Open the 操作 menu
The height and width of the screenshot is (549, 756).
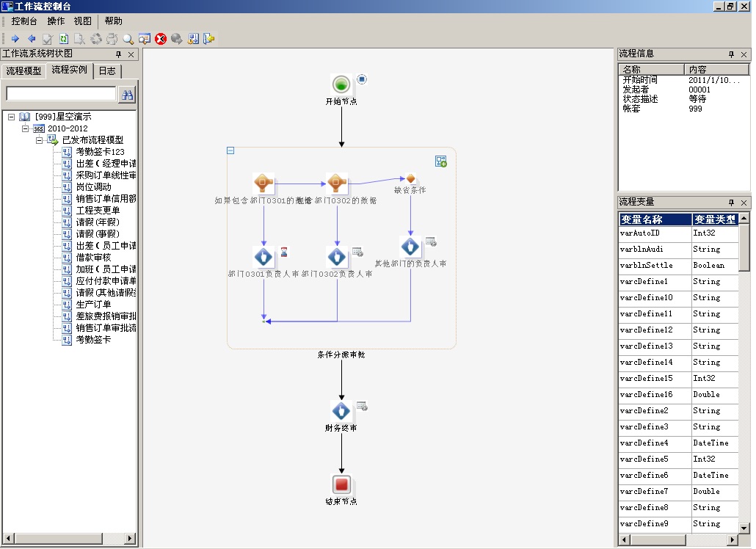56,21
